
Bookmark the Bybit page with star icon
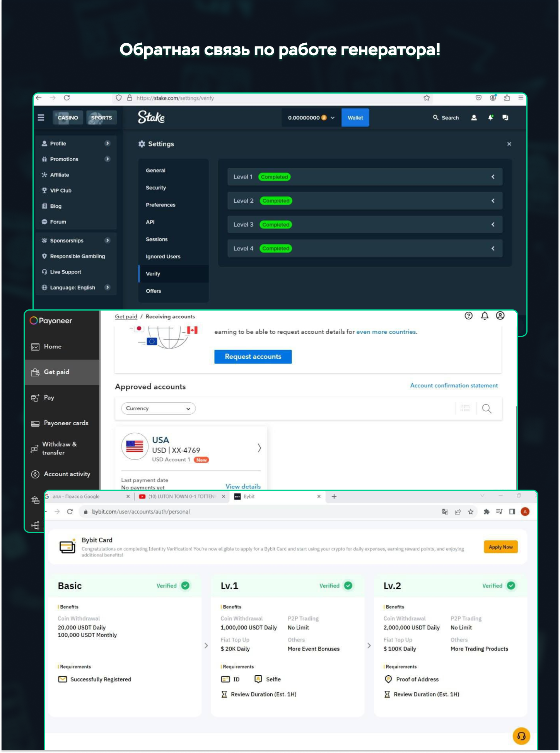470,512
